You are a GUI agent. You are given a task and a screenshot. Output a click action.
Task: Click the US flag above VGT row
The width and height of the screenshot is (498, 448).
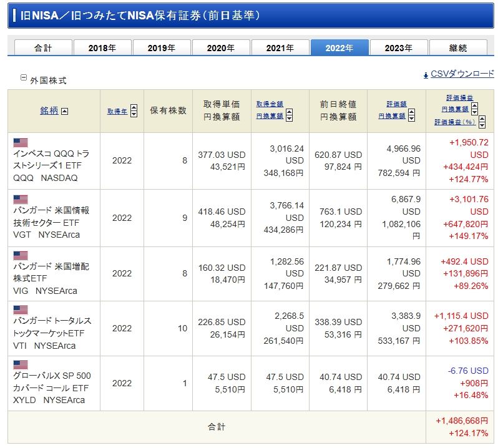click(x=21, y=199)
